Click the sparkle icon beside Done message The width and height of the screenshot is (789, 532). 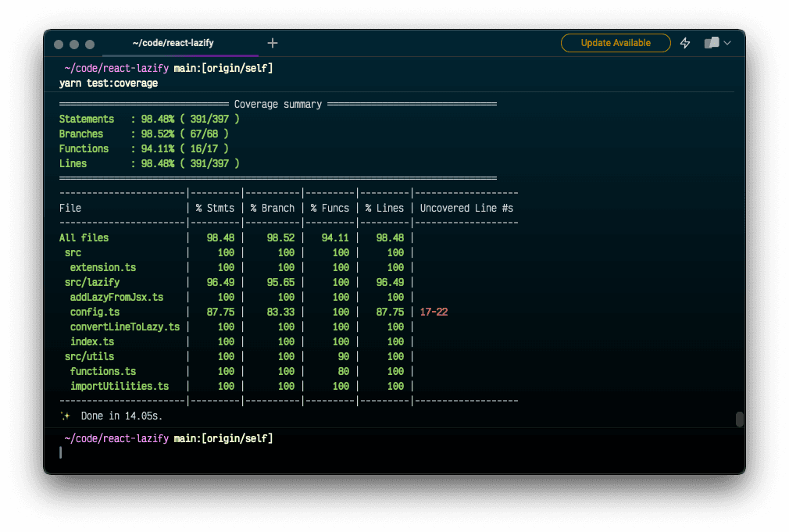coord(66,416)
